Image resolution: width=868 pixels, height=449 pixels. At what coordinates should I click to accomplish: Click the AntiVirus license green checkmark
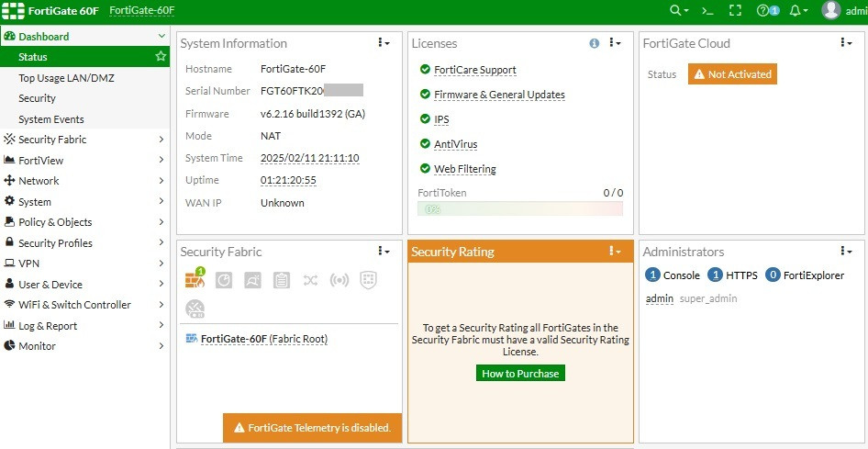click(425, 143)
